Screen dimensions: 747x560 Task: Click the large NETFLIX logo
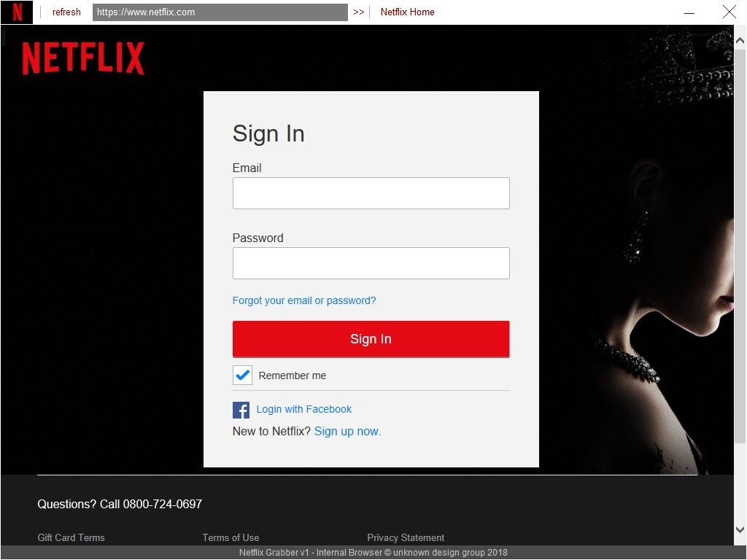pyautogui.click(x=83, y=58)
